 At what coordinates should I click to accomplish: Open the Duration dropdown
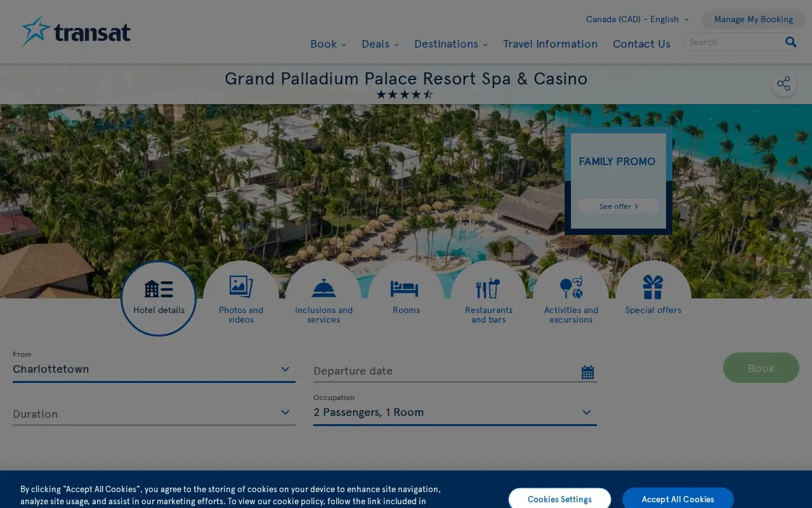[154, 413]
